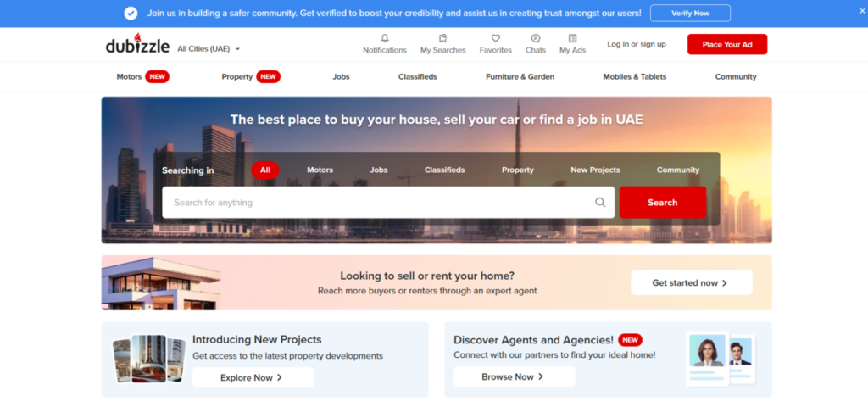Expand the All Cities (UAE) dropdown
This screenshot has height=407, width=868.
(x=209, y=48)
